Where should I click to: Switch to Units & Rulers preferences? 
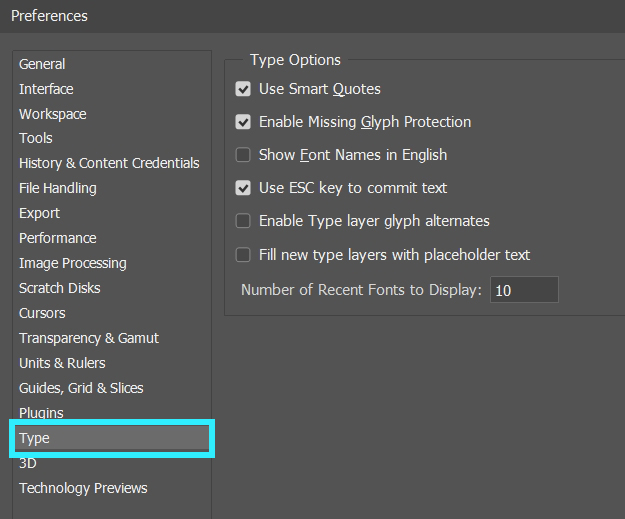click(x=62, y=363)
